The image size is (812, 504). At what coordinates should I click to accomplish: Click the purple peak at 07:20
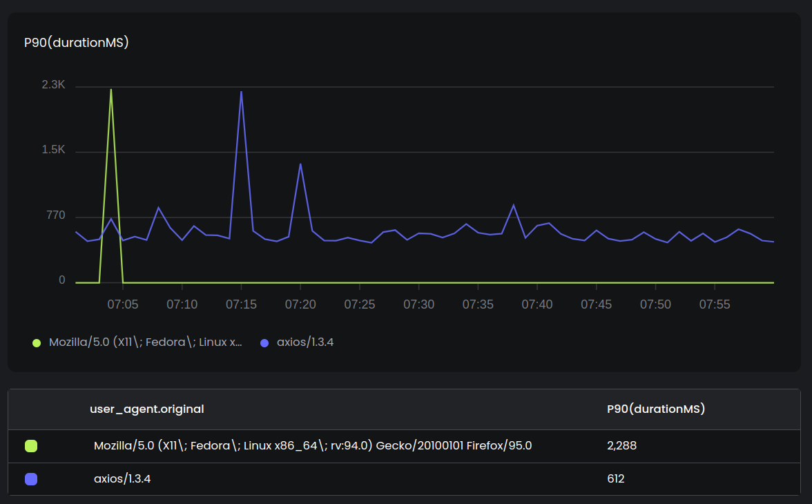point(300,164)
